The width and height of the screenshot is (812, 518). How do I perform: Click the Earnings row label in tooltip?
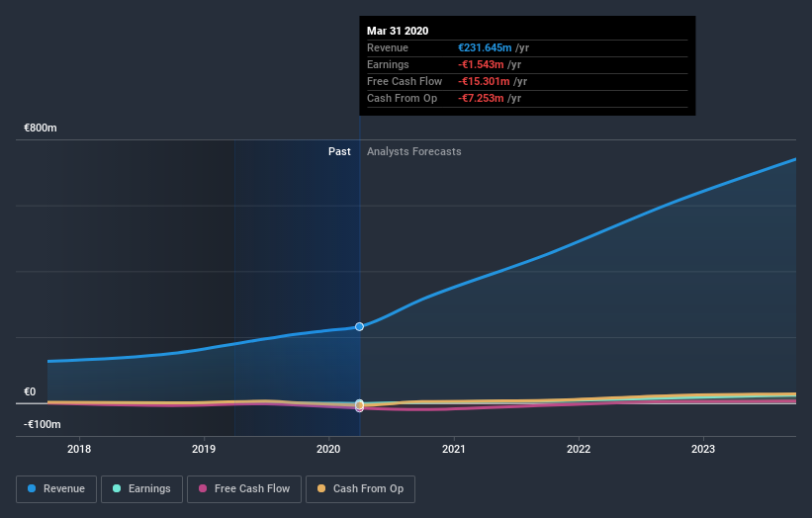[388, 64]
